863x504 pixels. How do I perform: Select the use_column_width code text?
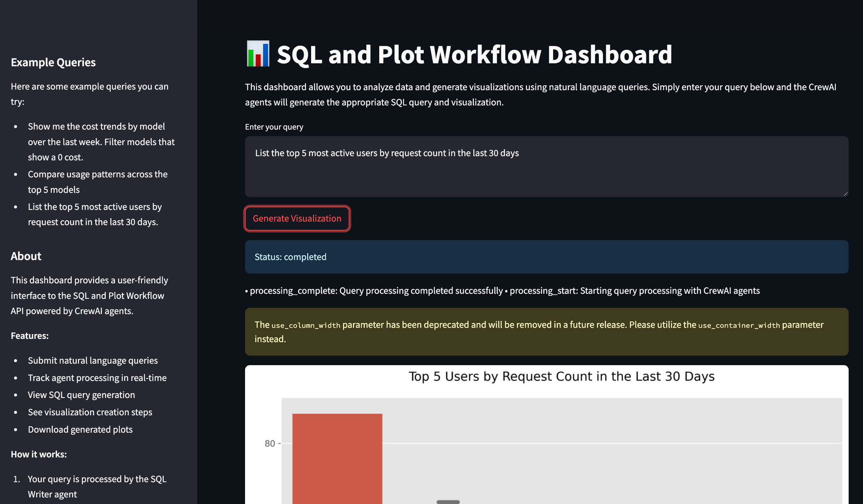[306, 326]
